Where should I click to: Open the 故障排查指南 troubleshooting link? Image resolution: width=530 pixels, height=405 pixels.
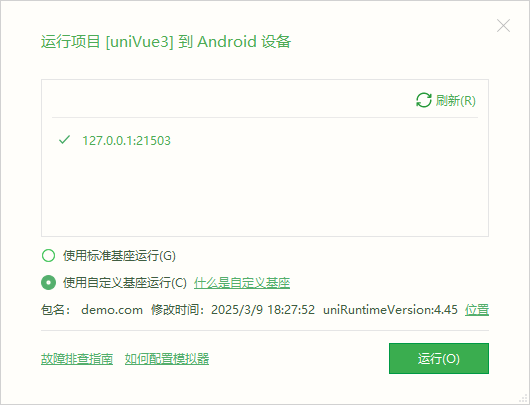(77, 359)
